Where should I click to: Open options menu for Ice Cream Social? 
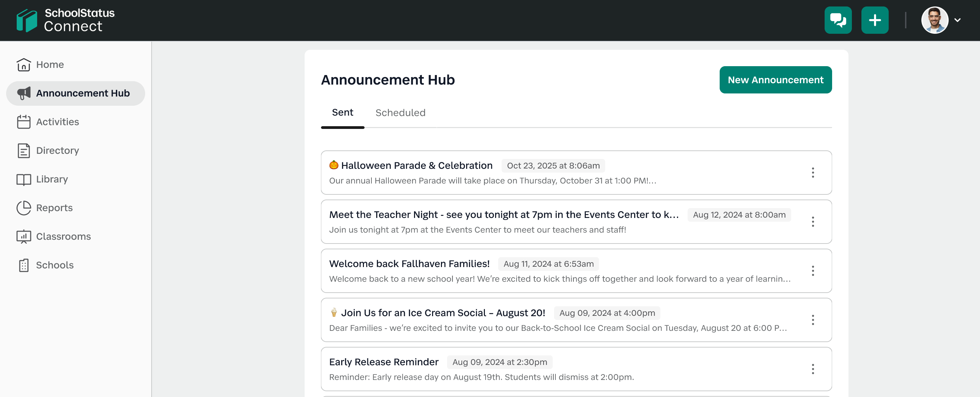[x=813, y=320]
